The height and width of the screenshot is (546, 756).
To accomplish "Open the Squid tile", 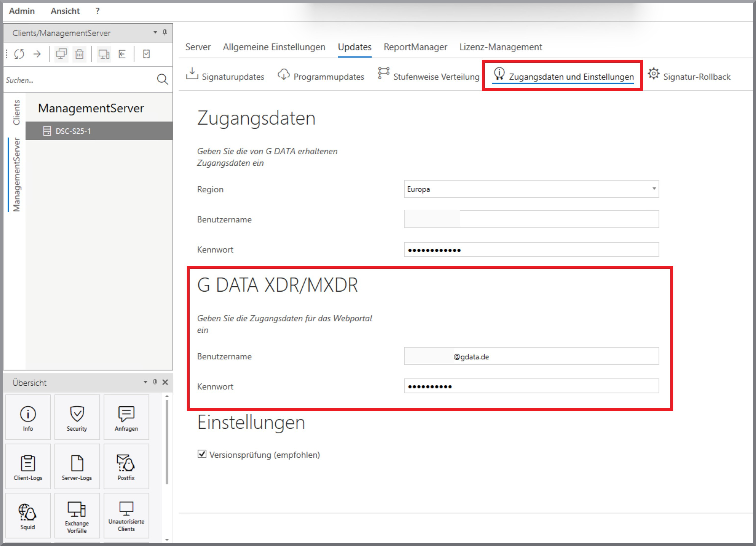I will point(28,516).
